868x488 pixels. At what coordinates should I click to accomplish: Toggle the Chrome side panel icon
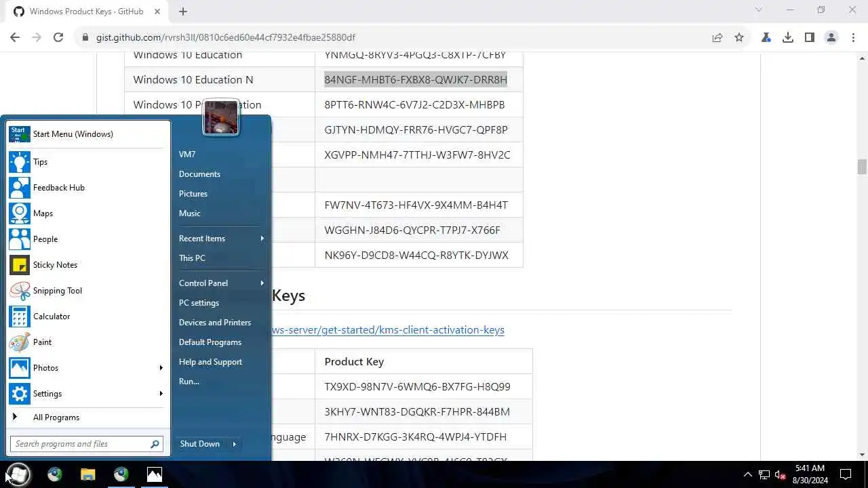coord(810,37)
